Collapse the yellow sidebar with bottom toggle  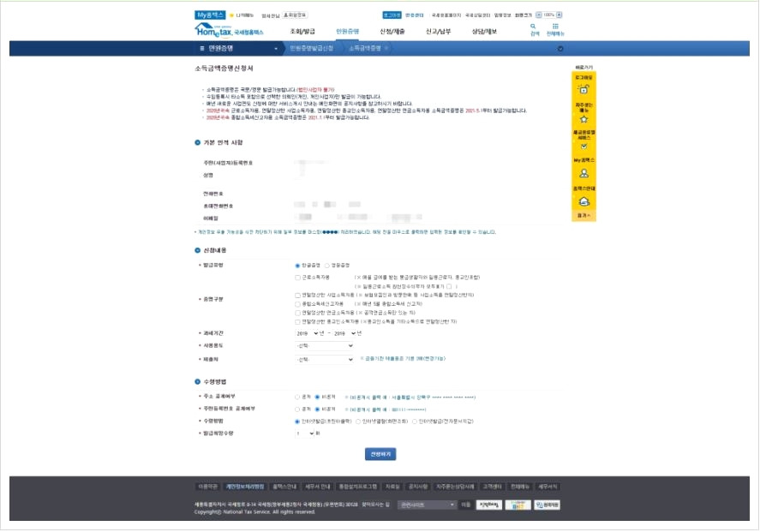tap(583, 216)
